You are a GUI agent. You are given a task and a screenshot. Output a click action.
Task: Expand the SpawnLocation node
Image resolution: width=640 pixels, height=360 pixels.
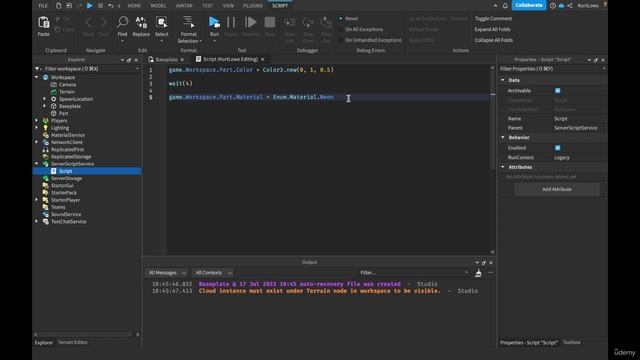pos(44,99)
